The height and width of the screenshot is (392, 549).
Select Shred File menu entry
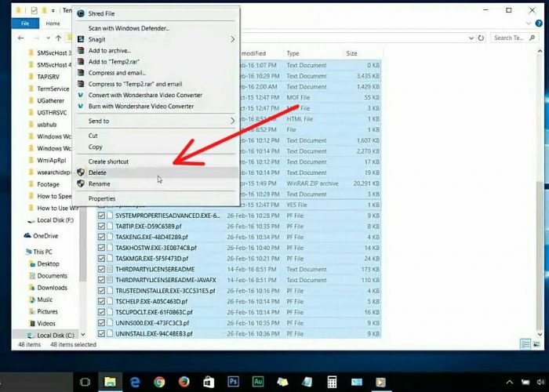[157, 13]
